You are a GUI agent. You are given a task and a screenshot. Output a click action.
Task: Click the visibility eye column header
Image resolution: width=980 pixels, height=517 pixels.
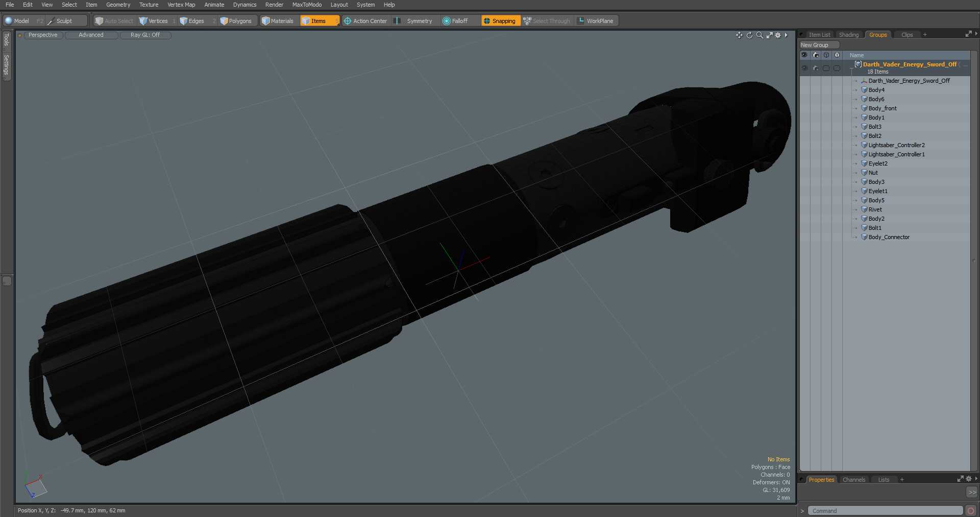[804, 55]
